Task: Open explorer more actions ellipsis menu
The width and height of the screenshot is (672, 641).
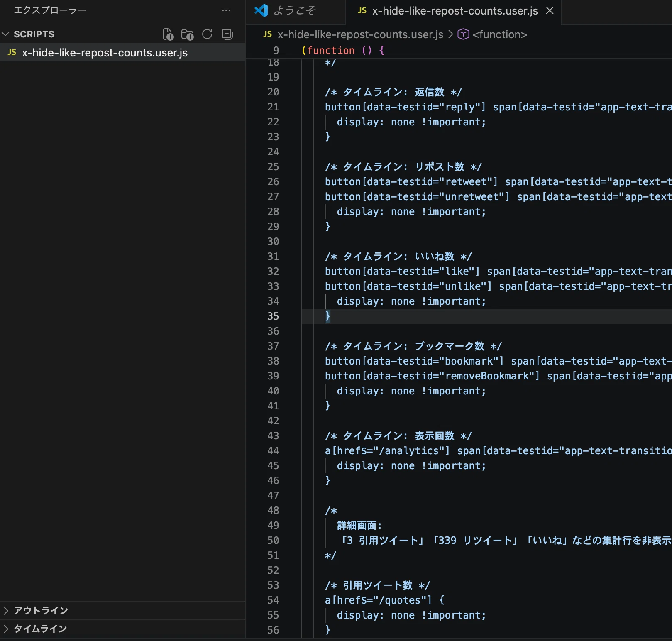Action: (226, 10)
